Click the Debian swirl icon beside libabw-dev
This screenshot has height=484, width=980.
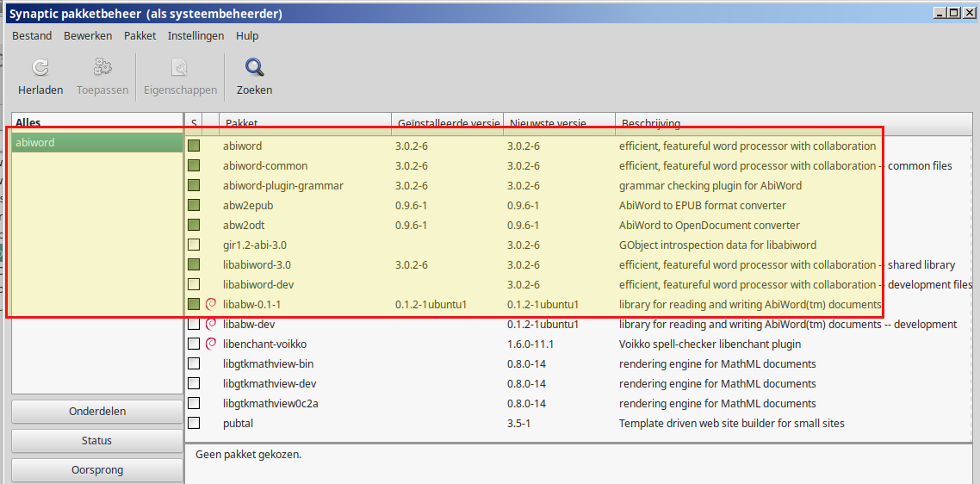tap(211, 324)
